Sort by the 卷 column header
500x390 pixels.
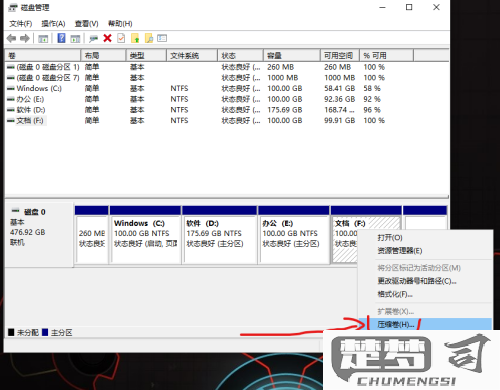point(43,55)
